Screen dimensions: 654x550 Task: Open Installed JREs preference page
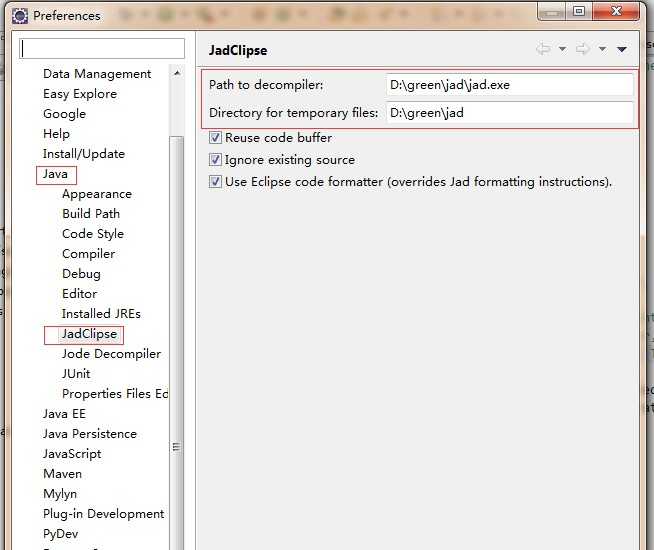coord(101,314)
